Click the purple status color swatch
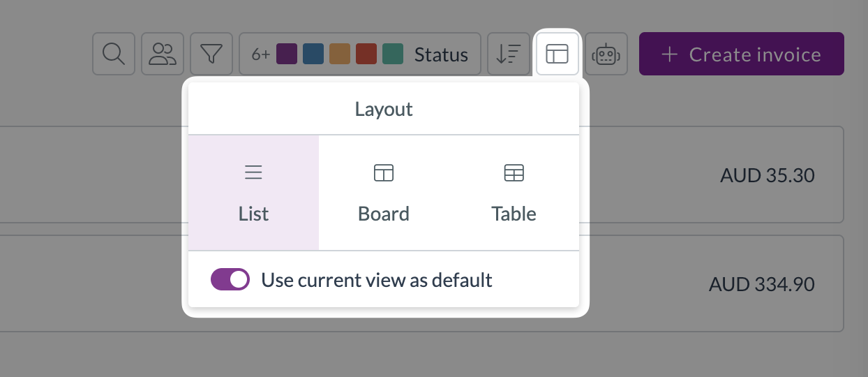868x377 pixels. coord(287,54)
